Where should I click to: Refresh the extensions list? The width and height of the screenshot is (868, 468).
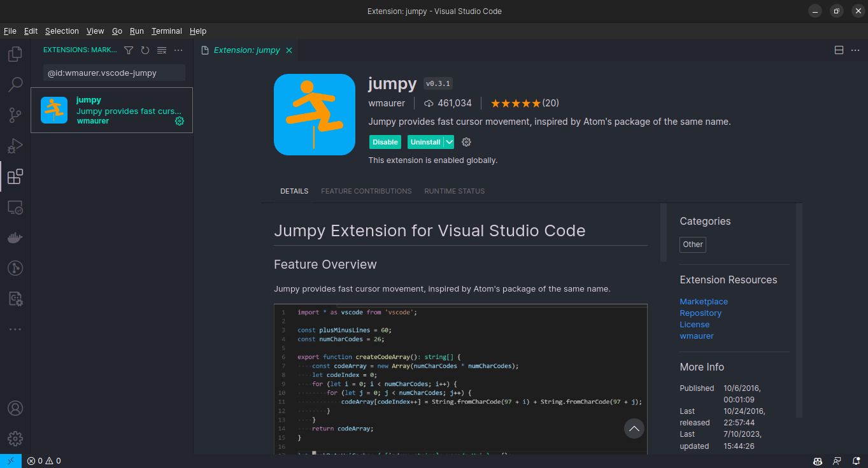tap(145, 50)
